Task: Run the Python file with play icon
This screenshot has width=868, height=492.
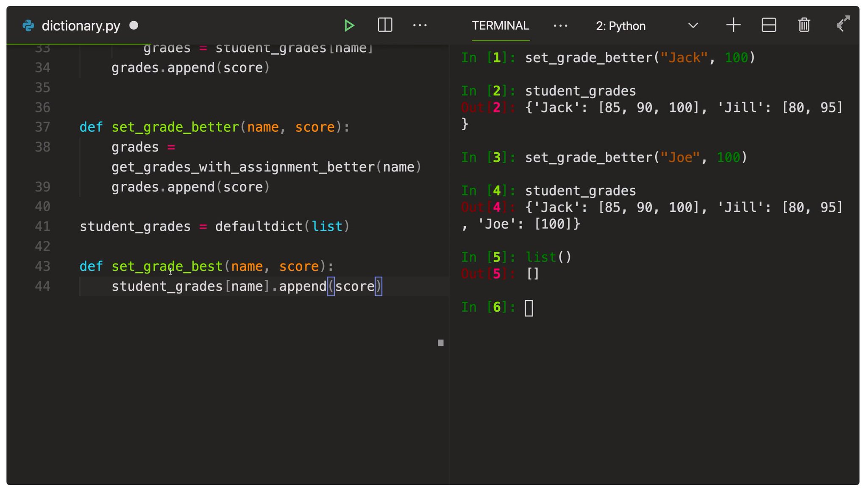Action: click(x=349, y=25)
